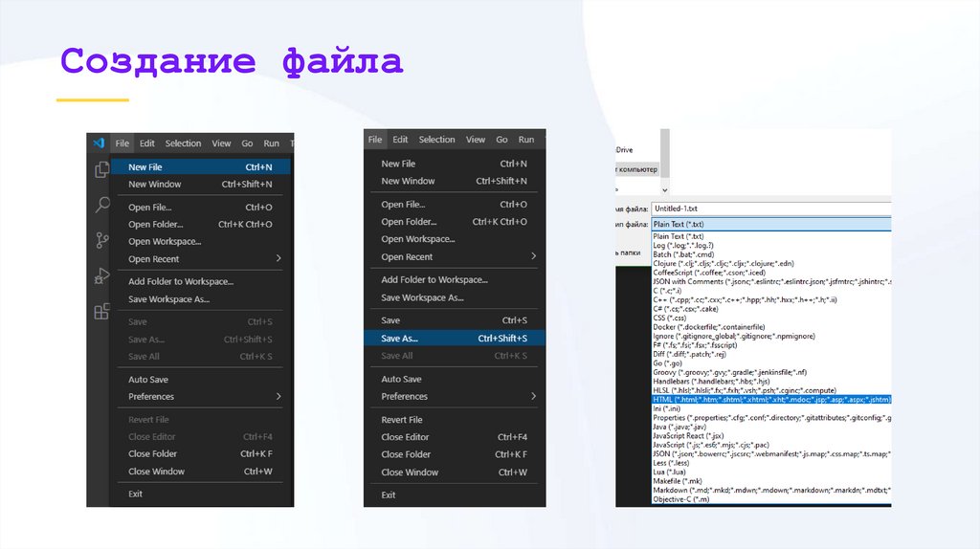Select Open Folder... in left File menu

(201, 224)
